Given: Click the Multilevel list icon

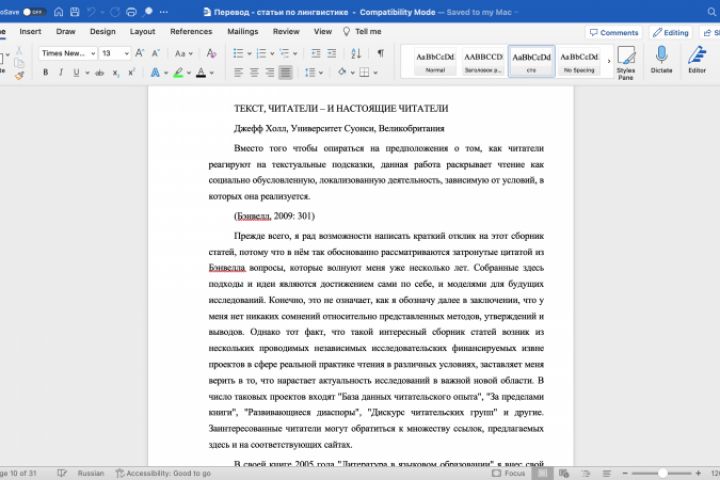Looking at the screenshot, I should (284, 53).
